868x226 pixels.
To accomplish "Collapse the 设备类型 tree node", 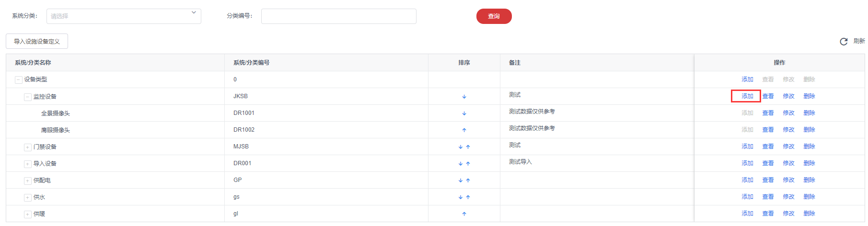I will point(18,80).
